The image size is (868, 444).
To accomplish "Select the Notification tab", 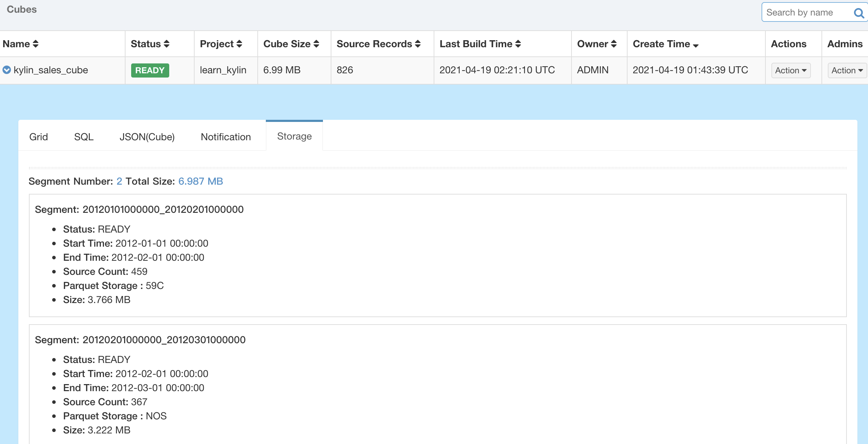I will point(226,137).
